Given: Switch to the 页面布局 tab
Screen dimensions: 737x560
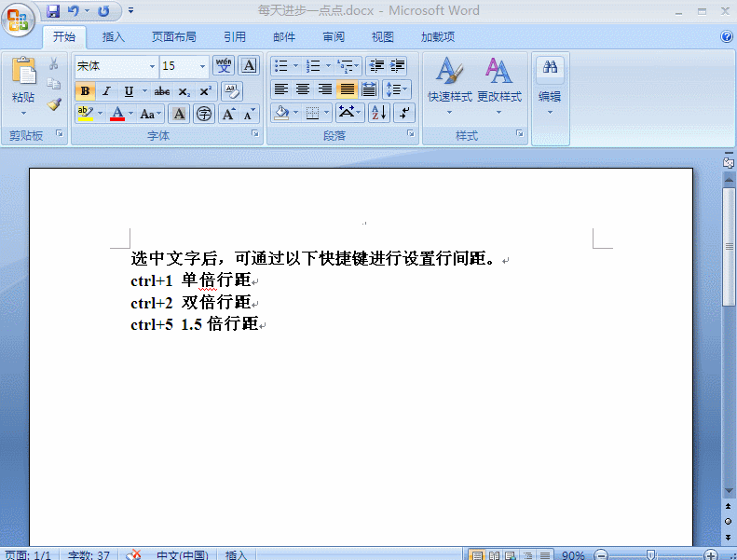Looking at the screenshot, I should pos(173,36).
